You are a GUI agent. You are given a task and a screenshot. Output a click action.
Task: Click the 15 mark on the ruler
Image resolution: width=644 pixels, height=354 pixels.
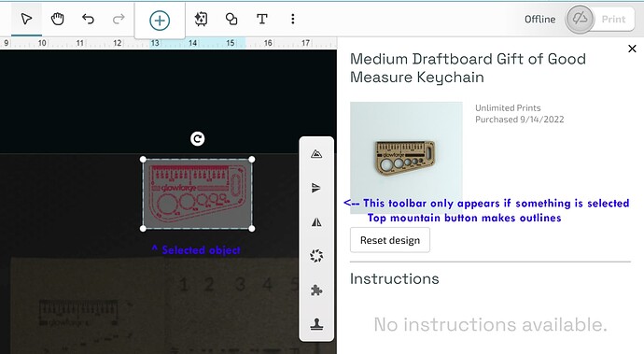click(x=230, y=43)
